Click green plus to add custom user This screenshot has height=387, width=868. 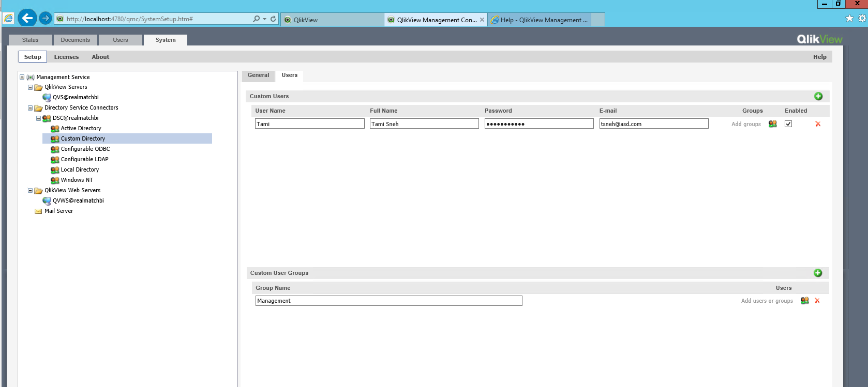(818, 96)
